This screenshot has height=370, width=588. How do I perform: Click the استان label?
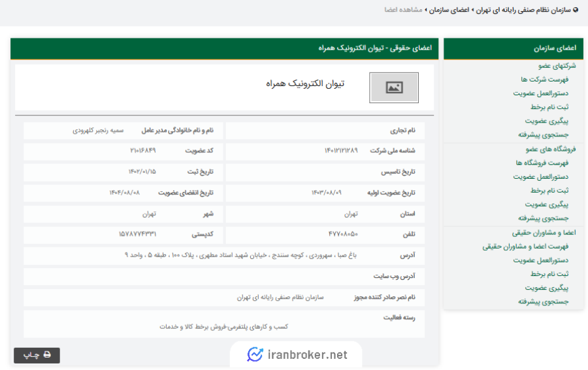[408, 214]
